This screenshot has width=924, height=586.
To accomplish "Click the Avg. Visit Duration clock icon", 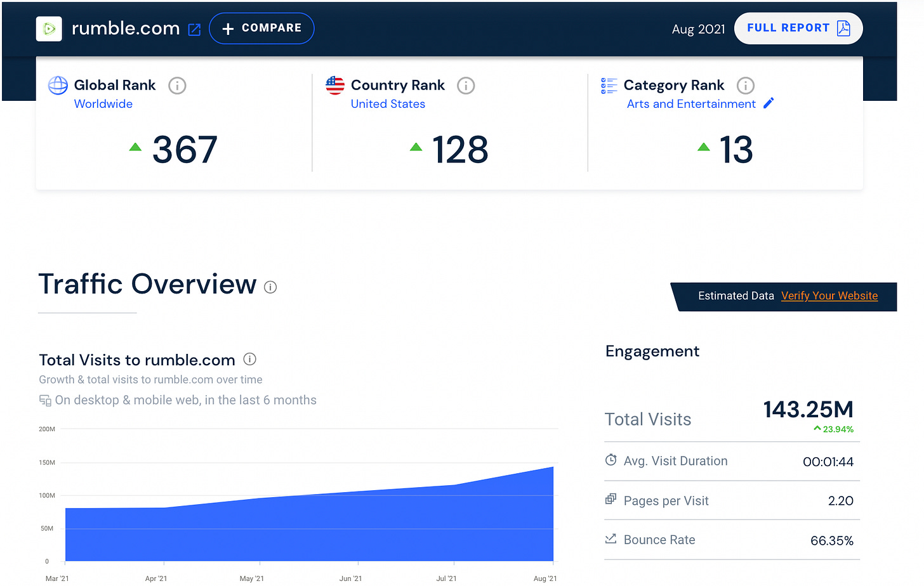I will [610, 460].
